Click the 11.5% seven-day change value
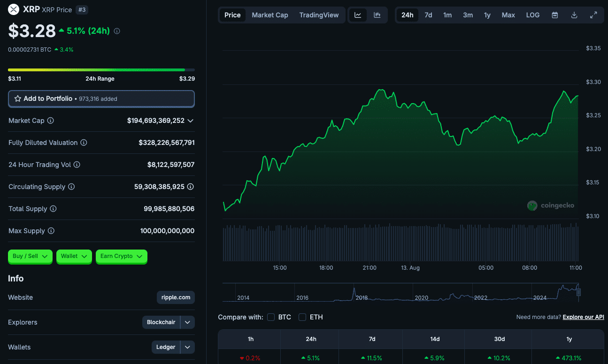 tap(371, 358)
